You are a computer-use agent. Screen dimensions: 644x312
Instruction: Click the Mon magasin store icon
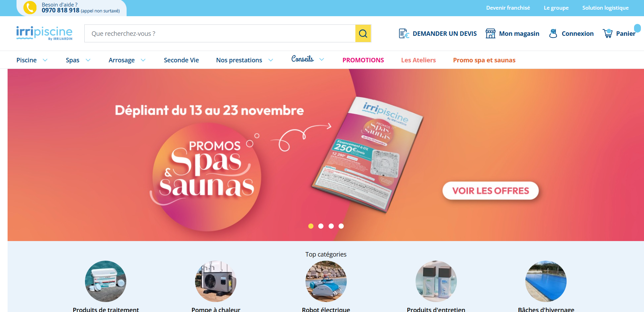(490, 33)
